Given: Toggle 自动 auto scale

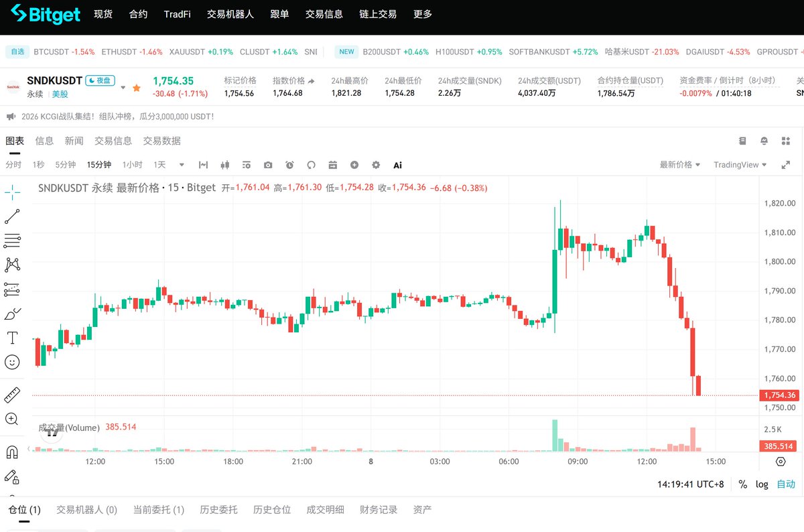Looking at the screenshot, I should [786, 484].
